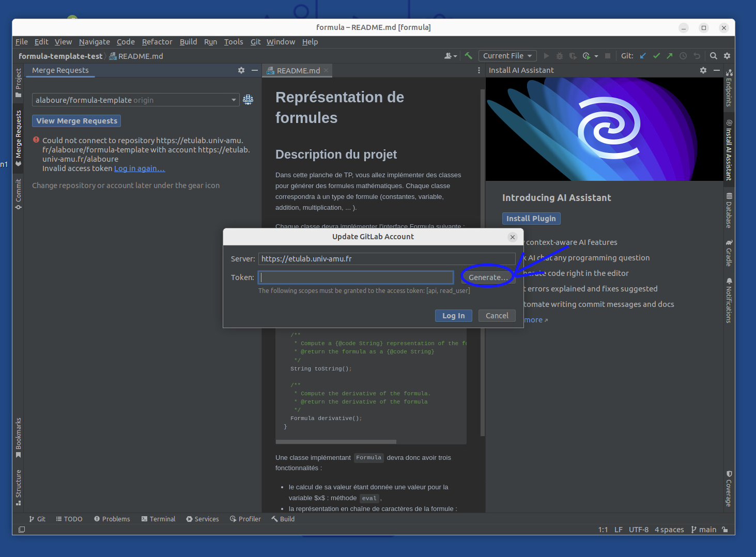Click the Run play icon in the toolbar
This screenshot has width=756, height=557.
click(x=546, y=56)
